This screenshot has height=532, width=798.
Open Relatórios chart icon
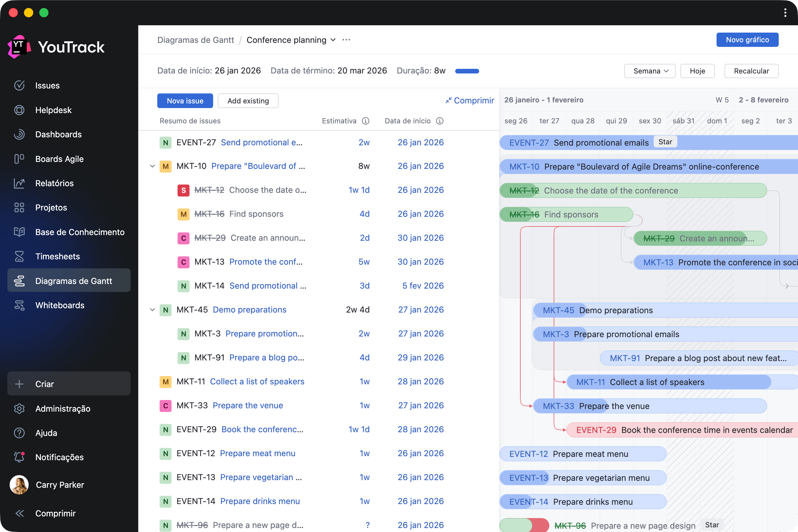pyautogui.click(x=19, y=183)
